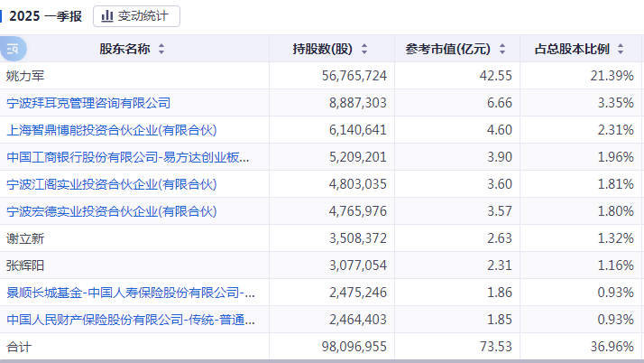The width and height of the screenshot is (644, 363).
Task: Select percentage 21.39%
Action: [612, 76]
